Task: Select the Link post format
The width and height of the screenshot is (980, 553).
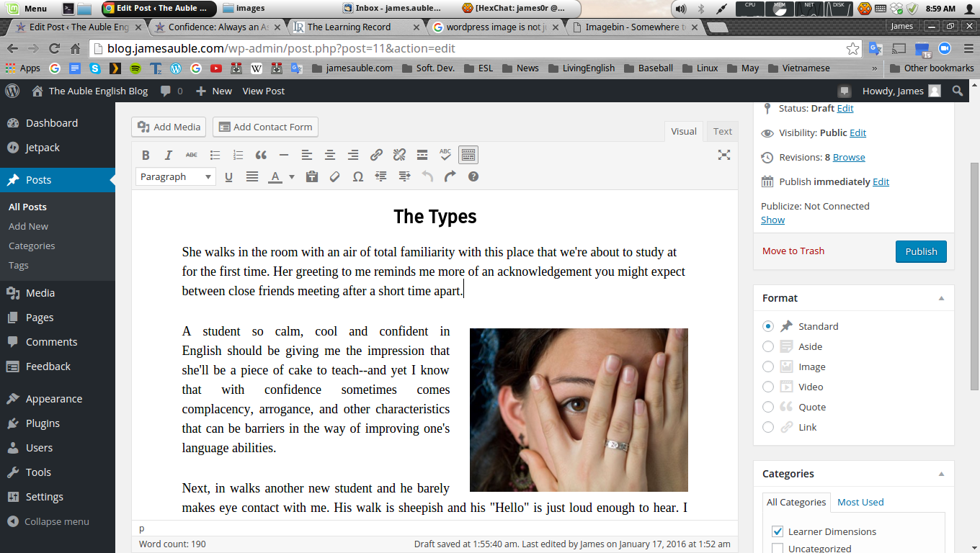Action: [x=768, y=427]
